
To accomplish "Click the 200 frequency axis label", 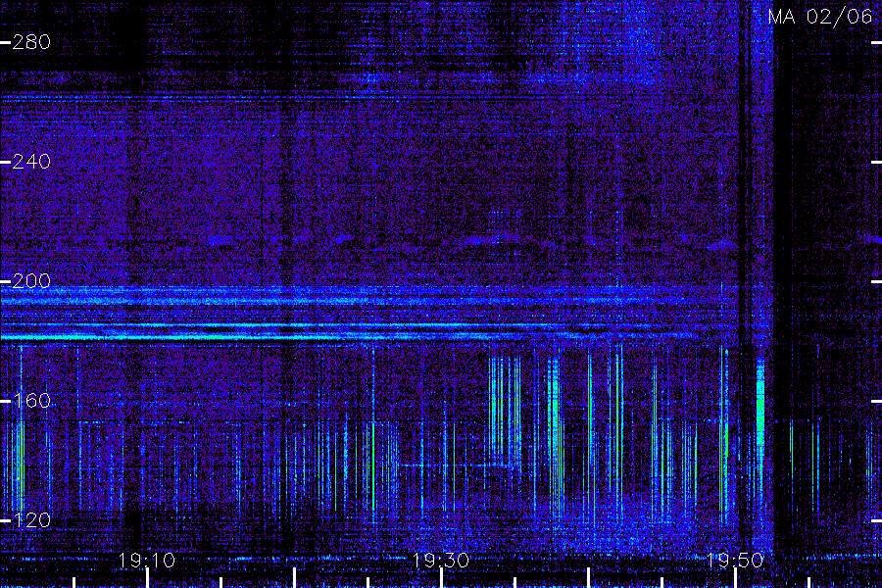I will pos(31,281).
